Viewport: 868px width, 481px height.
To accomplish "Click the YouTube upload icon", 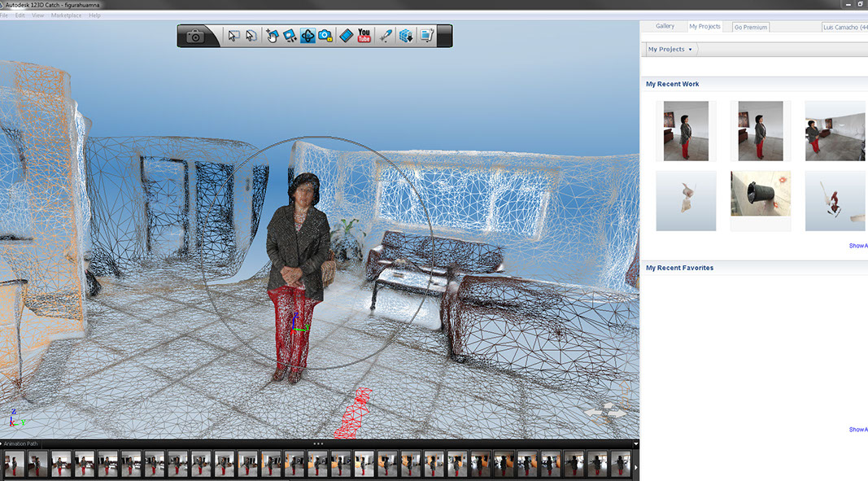I will [x=364, y=36].
